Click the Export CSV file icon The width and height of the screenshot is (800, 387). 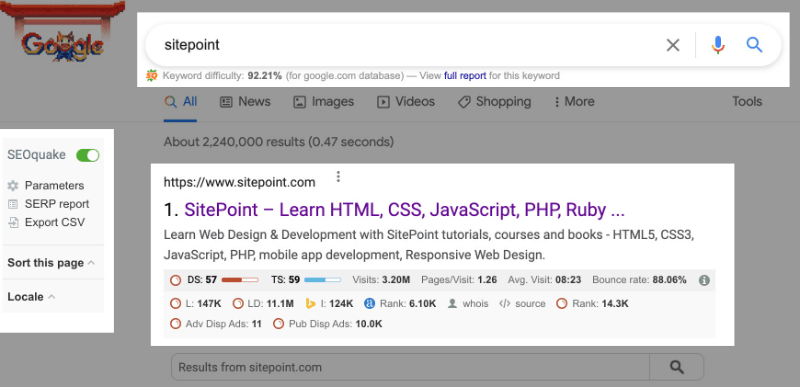click(x=13, y=222)
